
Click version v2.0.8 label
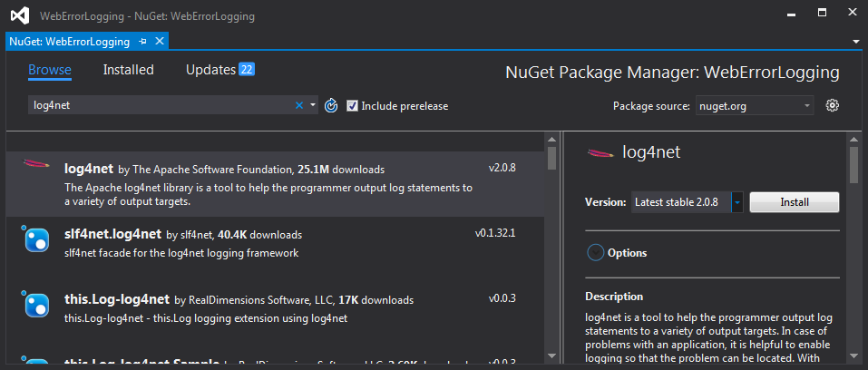coord(502,168)
